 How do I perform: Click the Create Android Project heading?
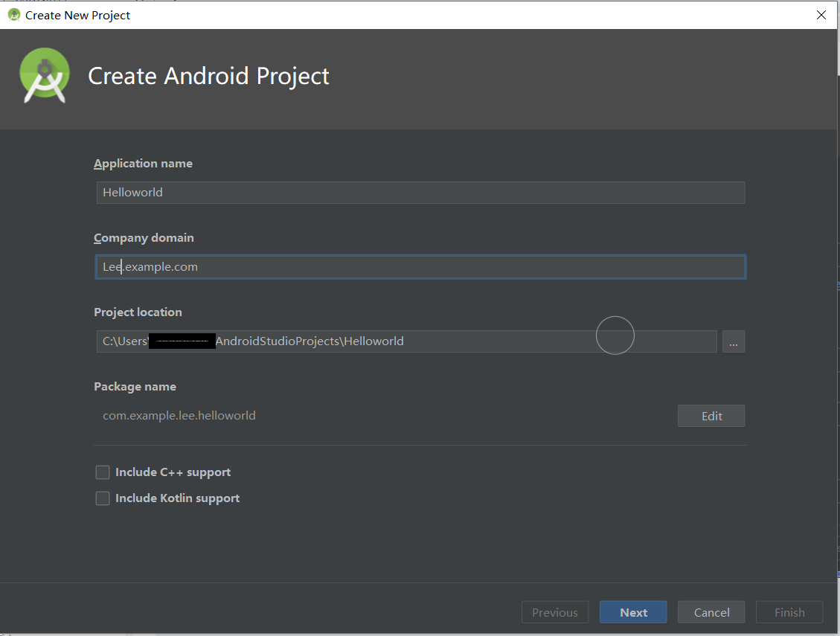[x=208, y=76]
